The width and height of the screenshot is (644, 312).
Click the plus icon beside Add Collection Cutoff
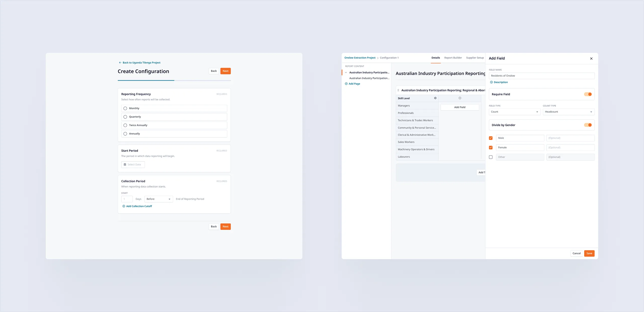(x=124, y=206)
